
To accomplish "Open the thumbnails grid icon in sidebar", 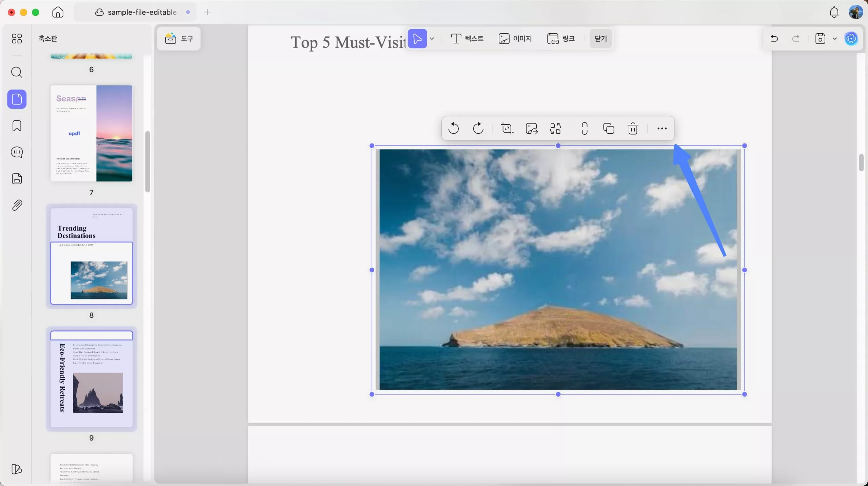I will tap(17, 38).
